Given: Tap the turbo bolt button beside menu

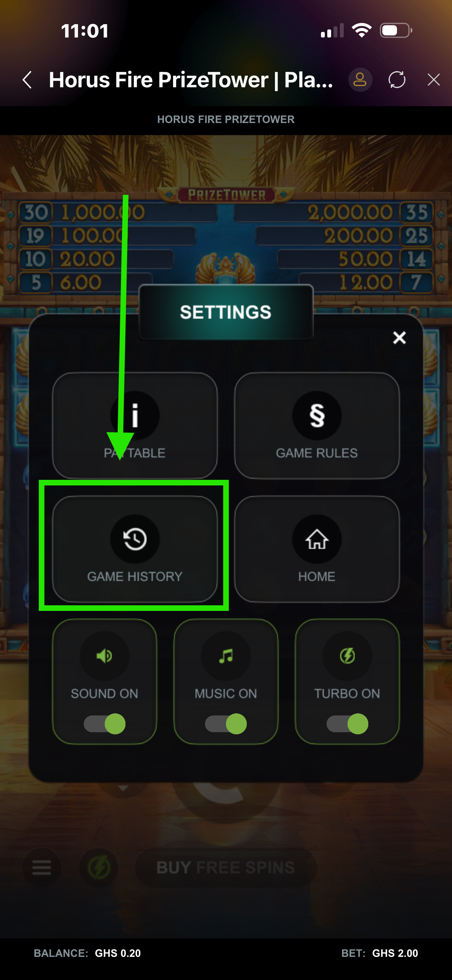Looking at the screenshot, I should click(99, 867).
